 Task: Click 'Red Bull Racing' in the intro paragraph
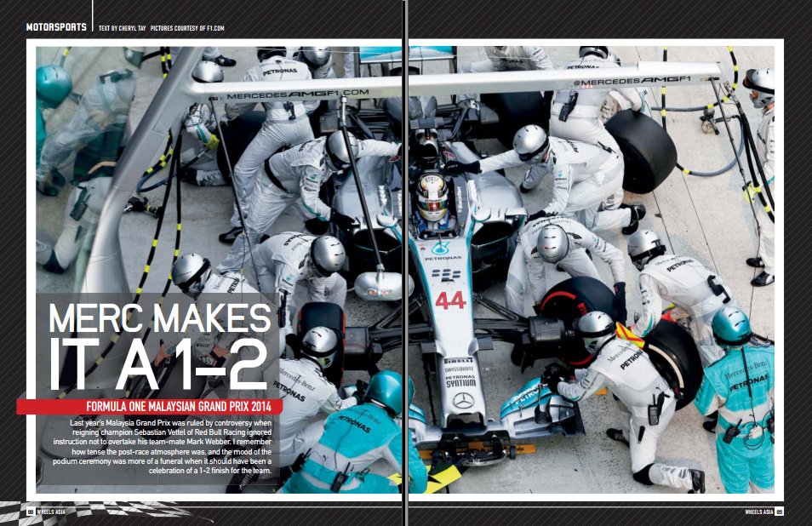click(221, 432)
